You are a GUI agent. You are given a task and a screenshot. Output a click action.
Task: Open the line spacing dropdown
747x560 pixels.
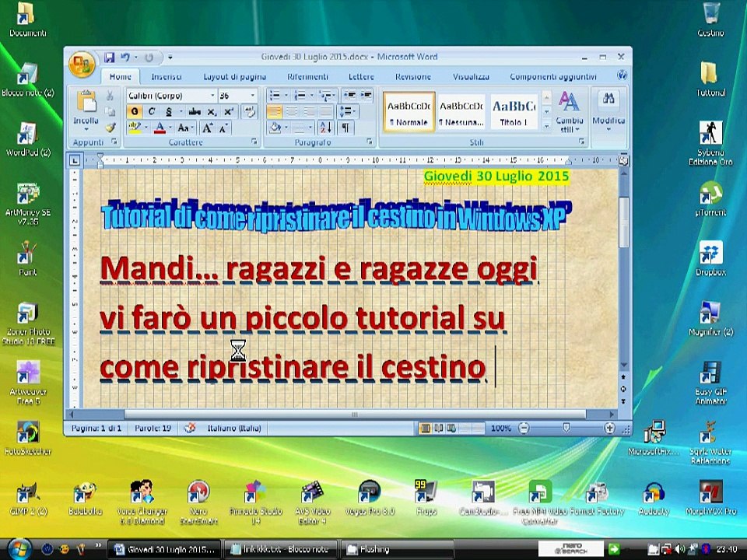347,112
